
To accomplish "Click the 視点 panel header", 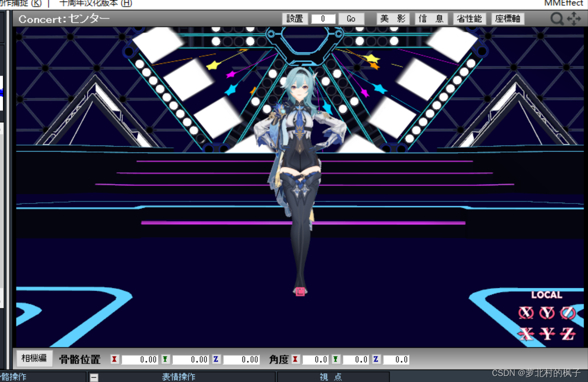I will coord(333,377).
